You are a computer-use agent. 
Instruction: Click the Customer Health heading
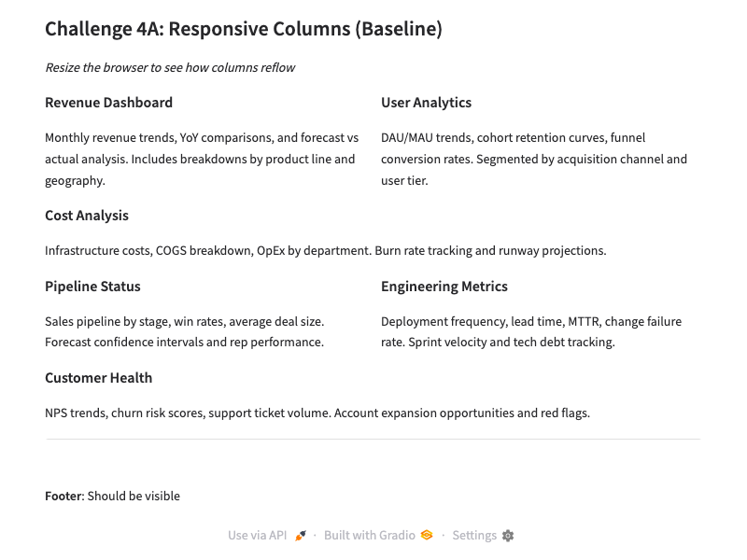click(98, 378)
